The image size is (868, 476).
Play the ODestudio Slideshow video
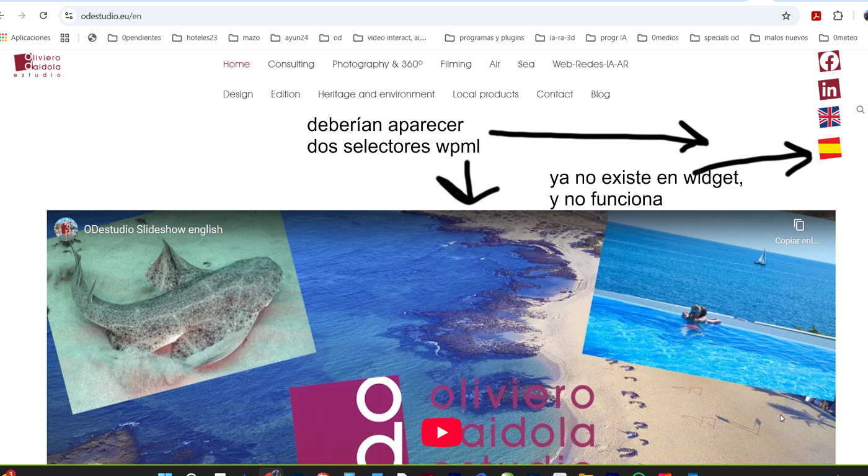click(x=441, y=433)
